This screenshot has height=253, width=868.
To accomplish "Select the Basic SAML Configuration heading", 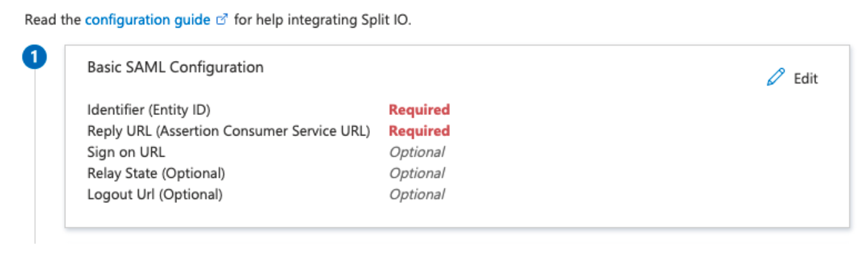I will pos(176,67).
